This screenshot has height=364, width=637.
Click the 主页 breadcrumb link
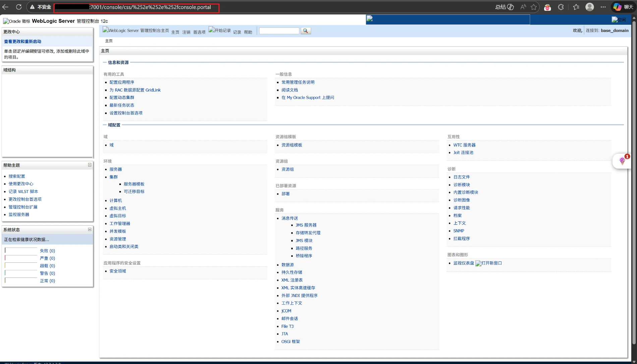109,41
